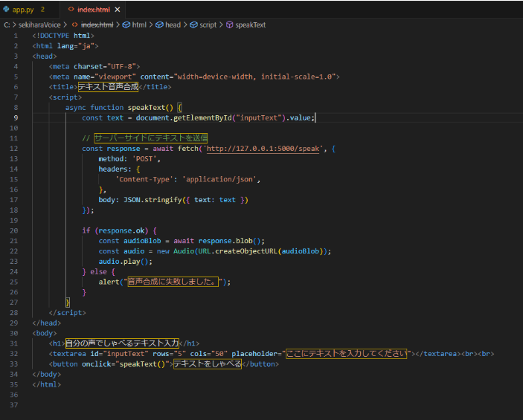The width and height of the screenshot is (523, 420).
Task: Click the 'application/json' string
Action: click(219, 180)
